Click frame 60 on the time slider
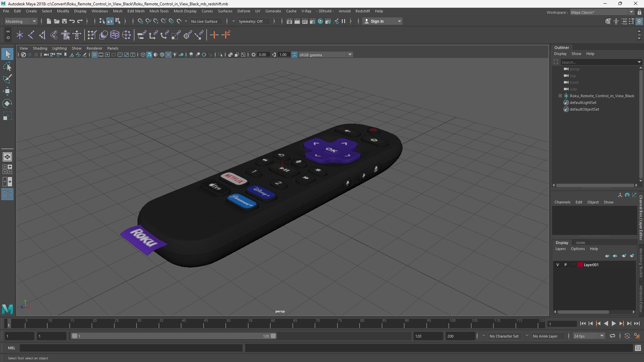The image size is (644, 362). (x=273, y=323)
